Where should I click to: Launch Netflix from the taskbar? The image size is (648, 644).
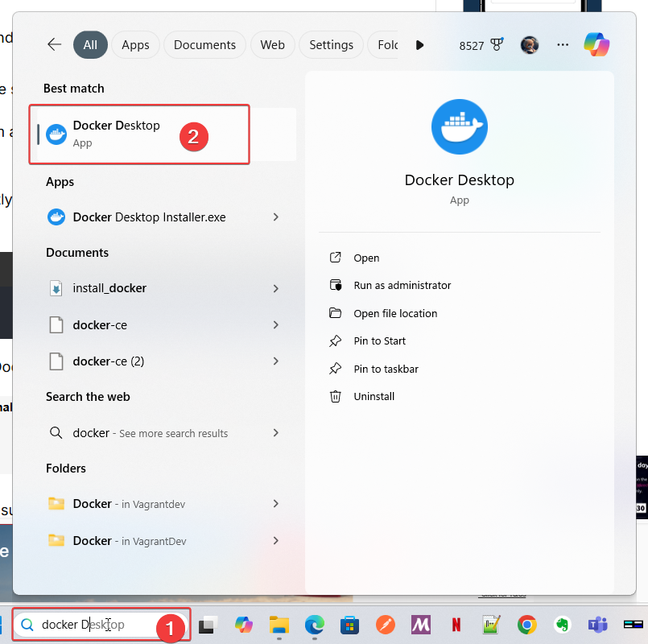456,625
